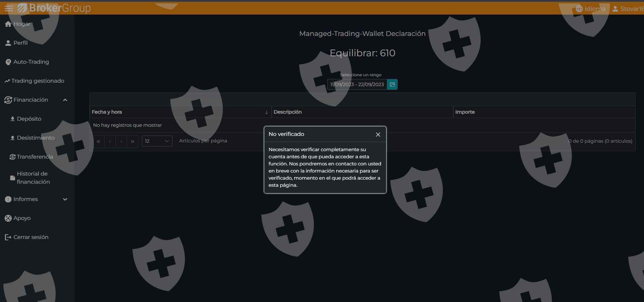Go to Hogar in sidebar
This screenshot has width=644, height=302.
[x=22, y=24]
